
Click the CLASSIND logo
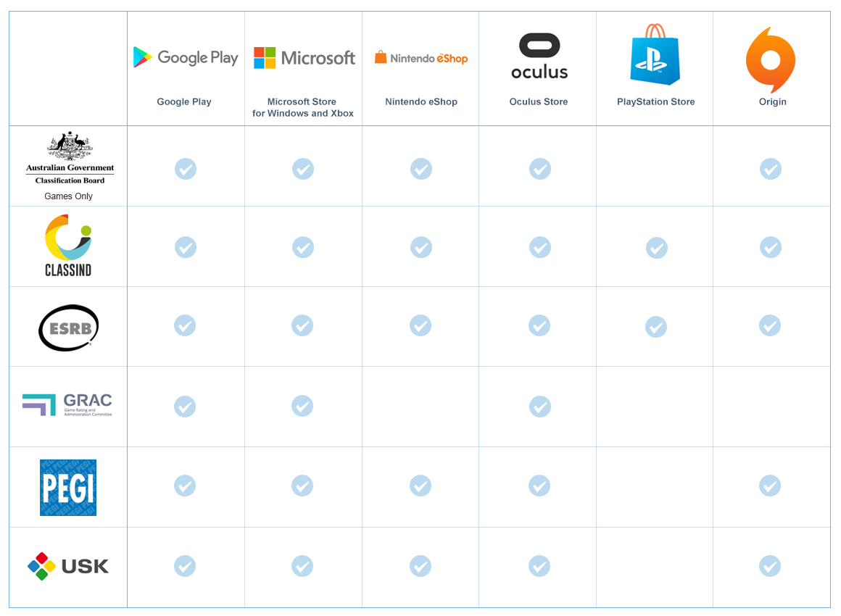(68, 246)
